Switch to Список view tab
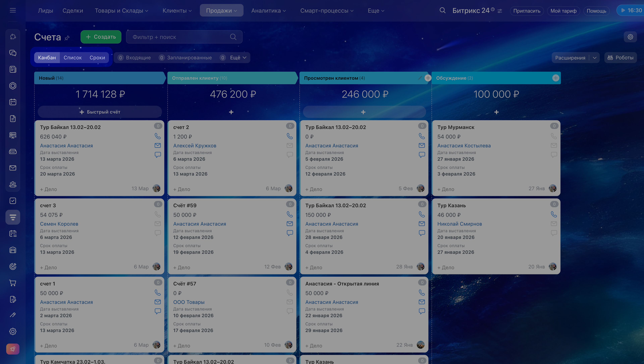Screen dimensions: 644x364 72,58
